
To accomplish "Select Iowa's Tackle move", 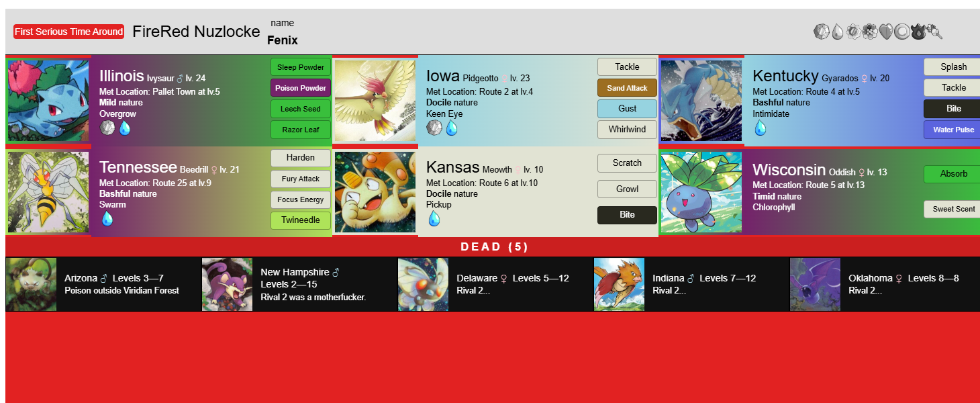I will coord(627,66).
